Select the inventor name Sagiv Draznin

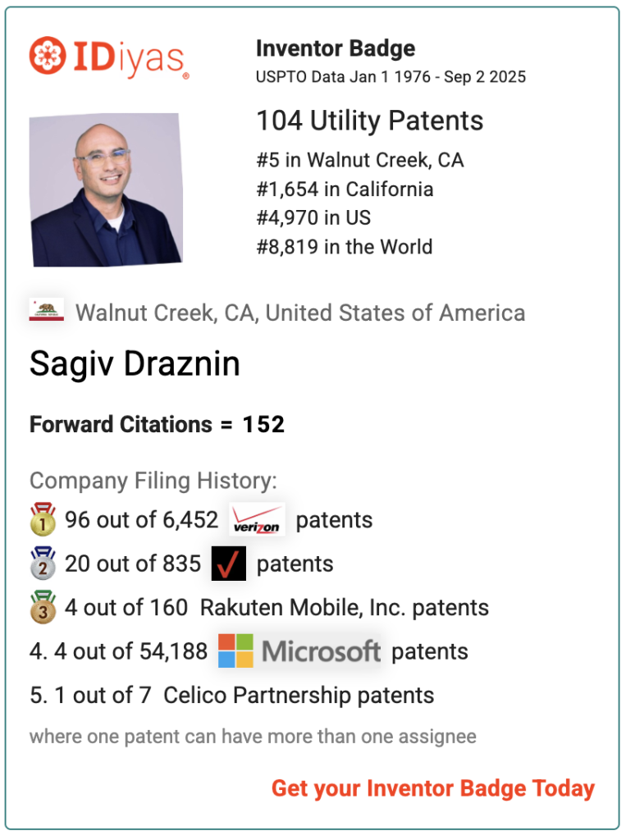click(135, 363)
